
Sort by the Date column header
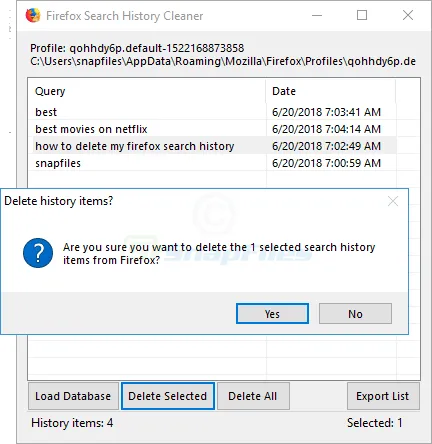click(x=330, y=91)
